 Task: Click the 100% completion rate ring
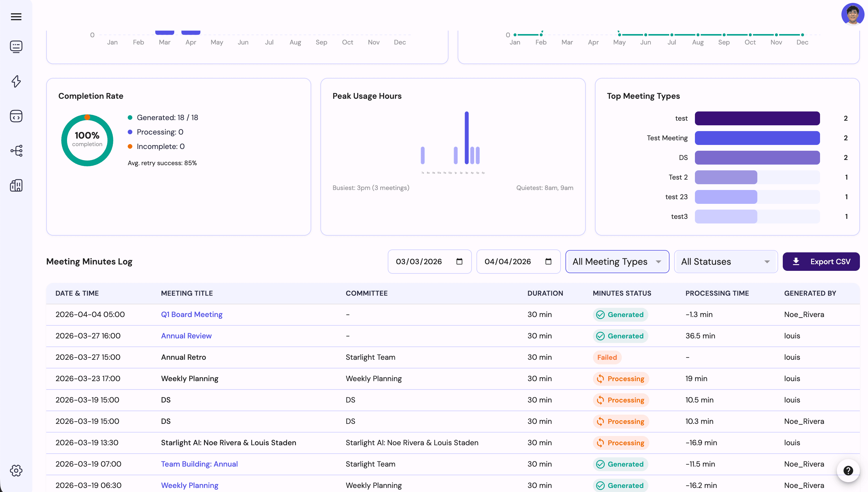[x=87, y=140]
